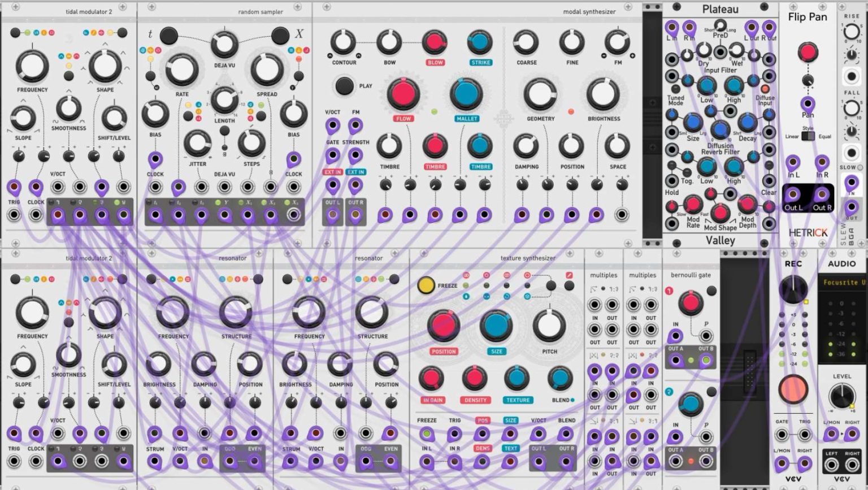This screenshot has width=868, height=490.
Task: Click the GEOMETRY knob on modal synthesizer
Action: [540, 94]
